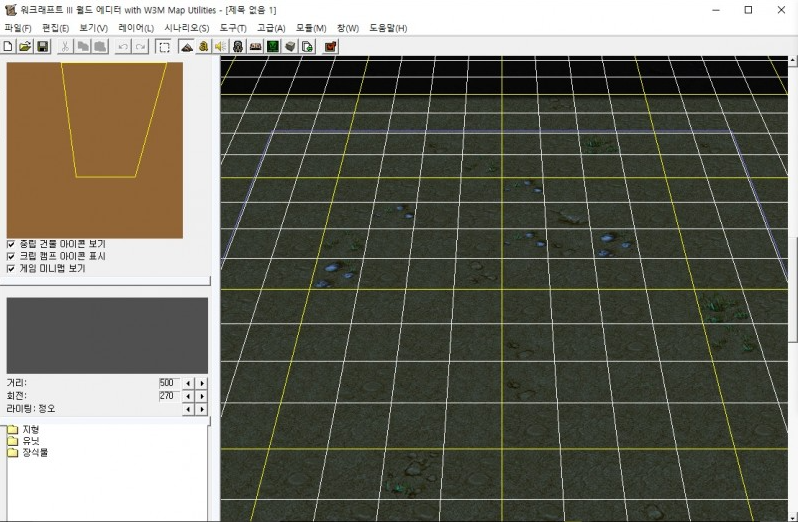800x522 pixels.
Task: Open the AI editor green icon
Action: [273, 47]
